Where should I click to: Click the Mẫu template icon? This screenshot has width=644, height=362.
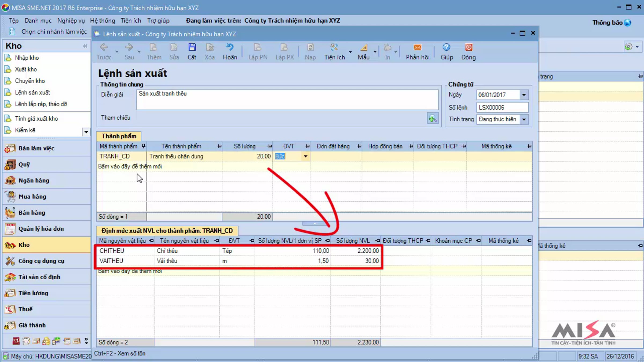point(364,47)
